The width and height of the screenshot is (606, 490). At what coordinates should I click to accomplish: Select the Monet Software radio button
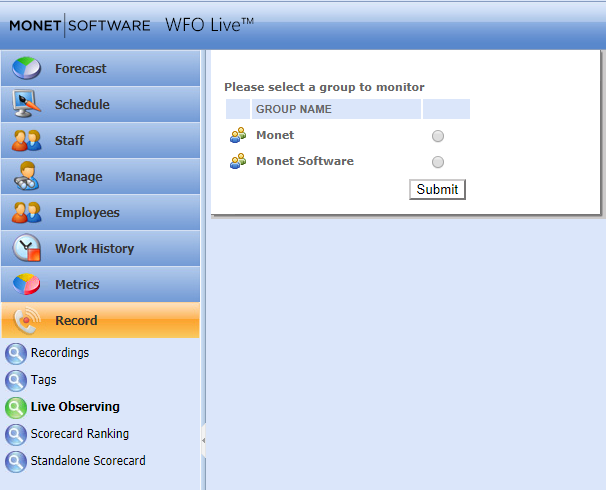438,162
